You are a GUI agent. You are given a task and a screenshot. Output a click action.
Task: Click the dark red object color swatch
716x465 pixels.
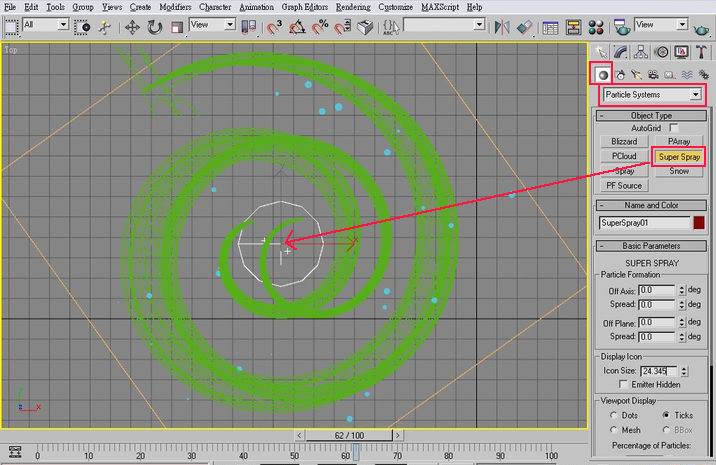click(699, 223)
